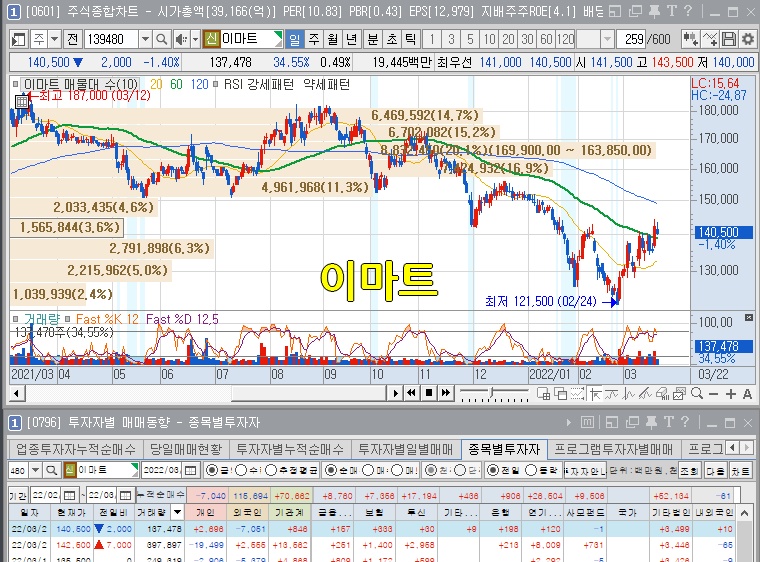This screenshot has height=562, width=760.
Task: Click the 조회 query button
Action: point(688,470)
